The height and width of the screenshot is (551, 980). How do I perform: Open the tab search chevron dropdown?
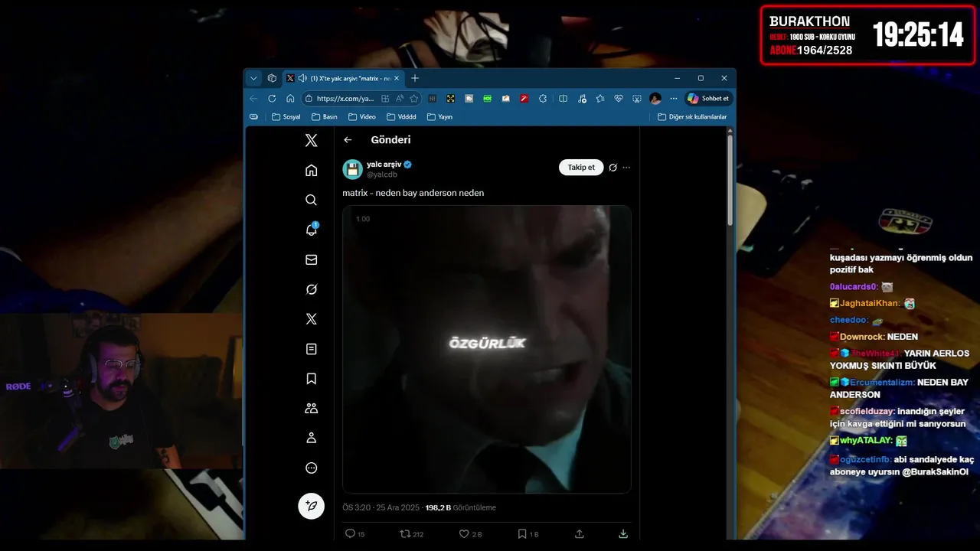pos(253,78)
